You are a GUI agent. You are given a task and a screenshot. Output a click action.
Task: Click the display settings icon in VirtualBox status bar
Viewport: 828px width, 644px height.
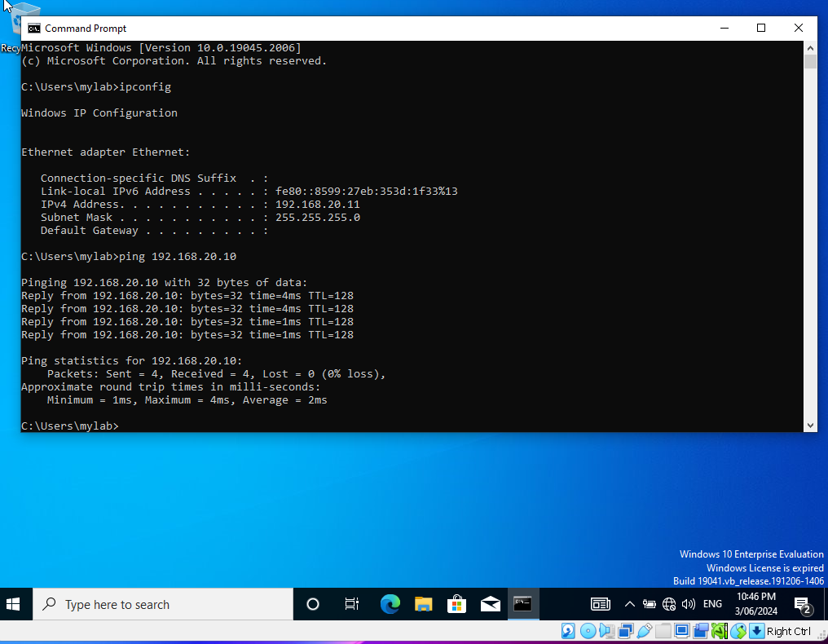681,630
